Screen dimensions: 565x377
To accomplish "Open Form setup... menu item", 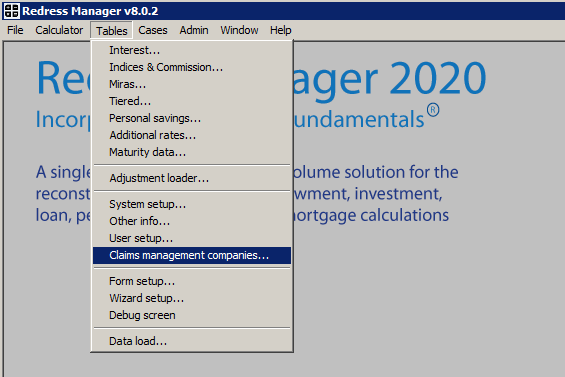I will (x=192, y=281).
